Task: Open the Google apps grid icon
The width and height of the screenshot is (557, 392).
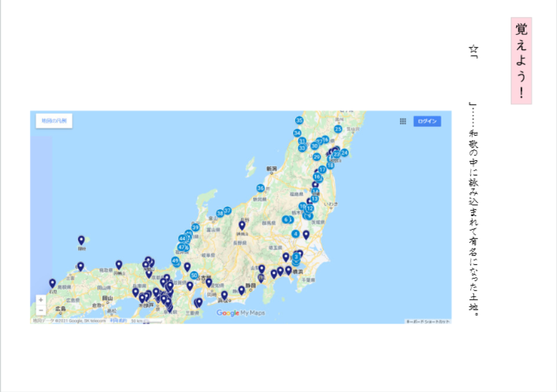Action: [x=403, y=121]
